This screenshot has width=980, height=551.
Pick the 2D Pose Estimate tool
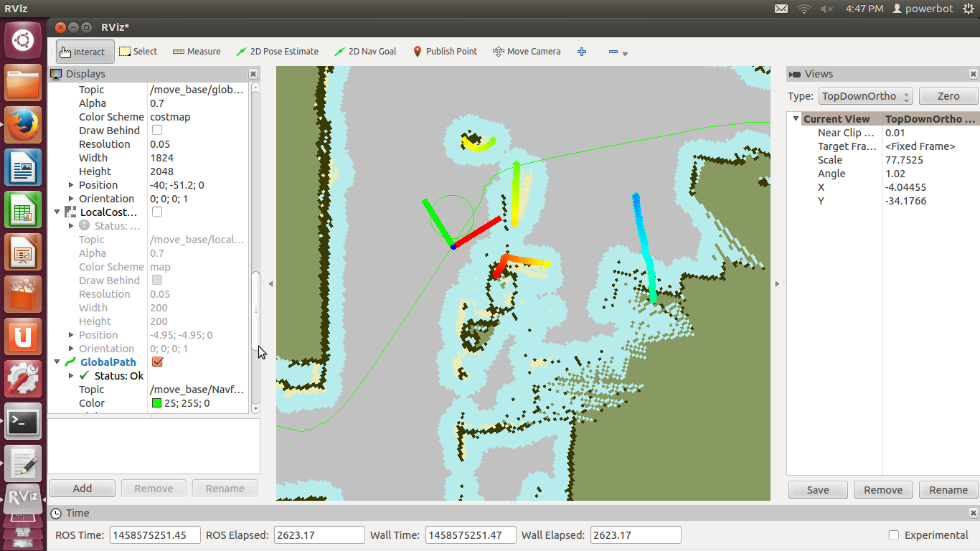point(278,52)
